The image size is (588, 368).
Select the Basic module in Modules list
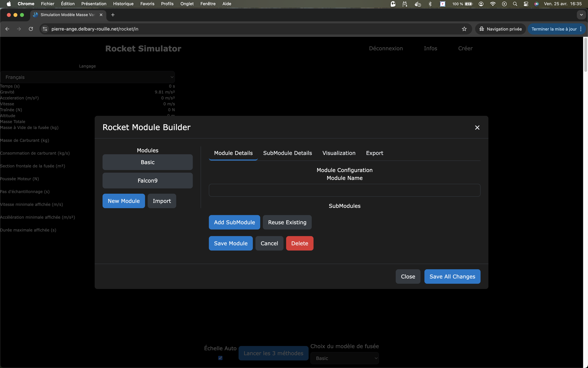(x=147, y=162)
